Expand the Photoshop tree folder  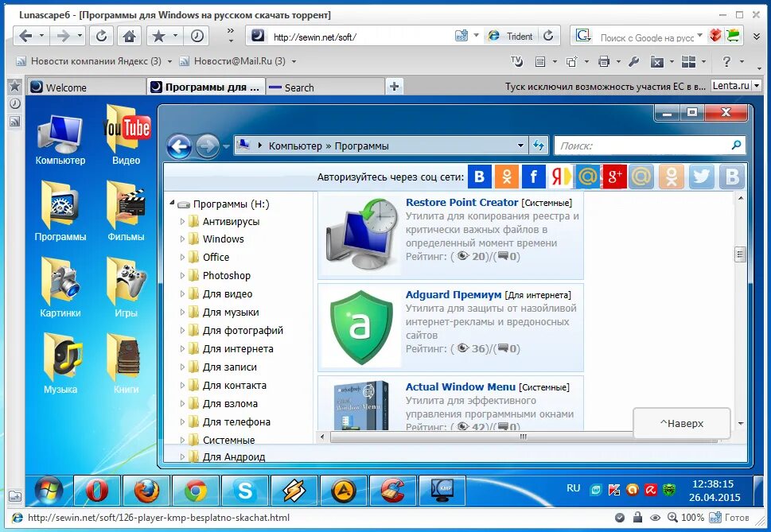(182, 276)
